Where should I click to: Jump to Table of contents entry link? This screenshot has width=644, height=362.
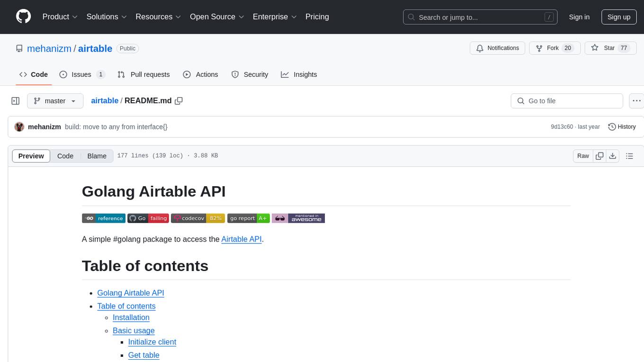tap(126, 306)
